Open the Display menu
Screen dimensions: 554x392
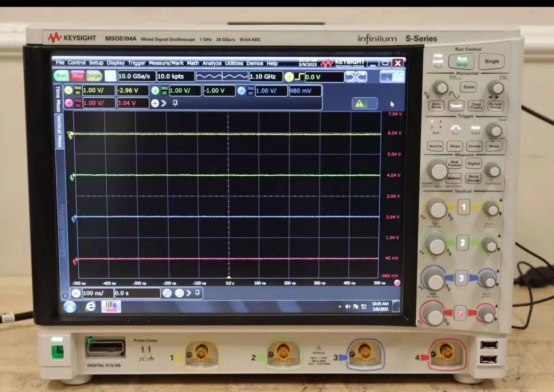(116, 63)
